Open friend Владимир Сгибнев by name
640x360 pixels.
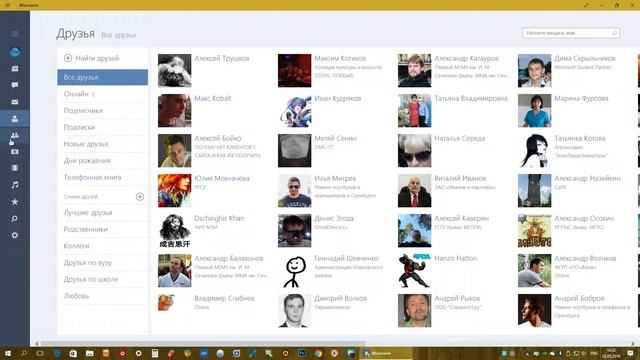tap(224, 298)
